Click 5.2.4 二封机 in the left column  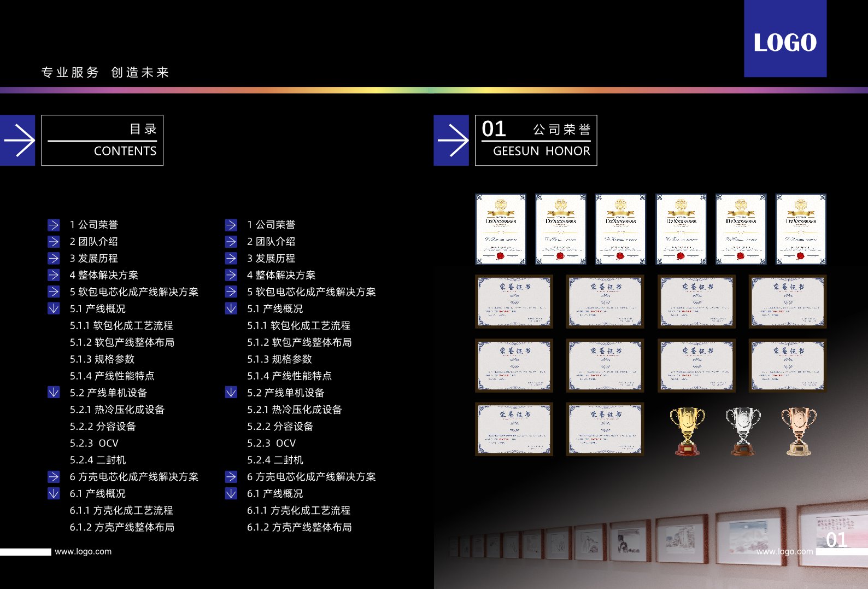(98, 460)
